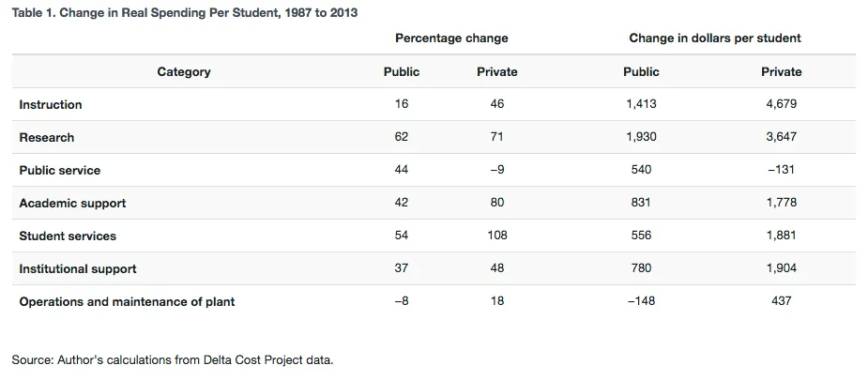Click Public header under Percentage change
The height and width of the screenshot is (381, 868).
pos(402,71)
